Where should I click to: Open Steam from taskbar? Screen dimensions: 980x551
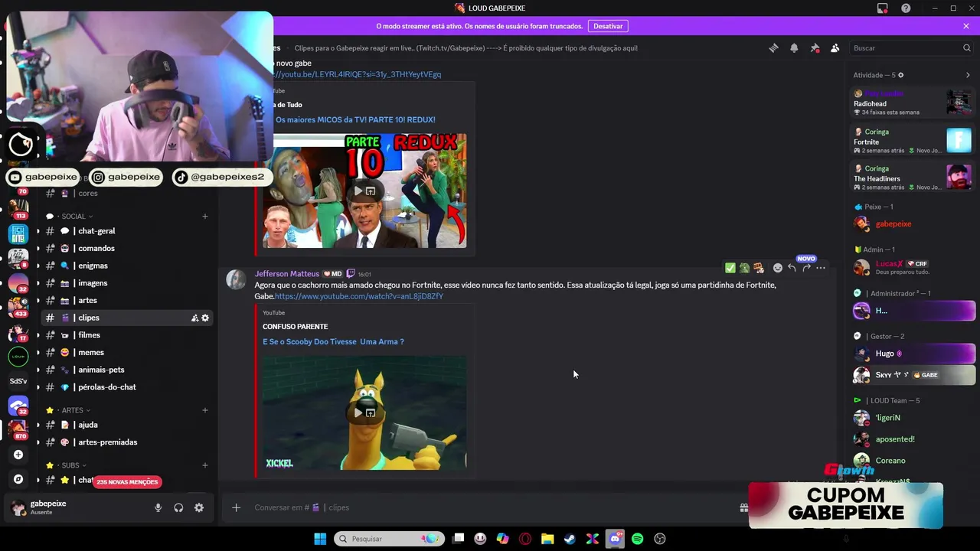click(x=570, y=539)
